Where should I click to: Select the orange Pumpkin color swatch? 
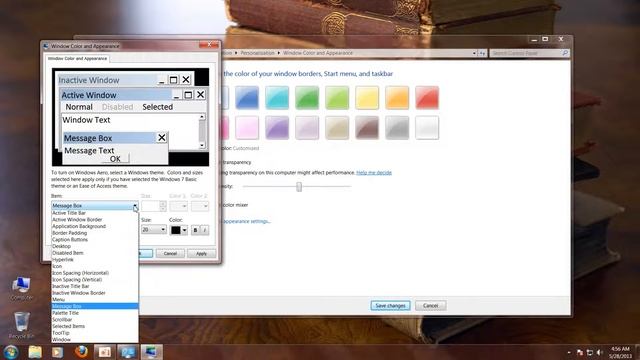coord(397,98)
